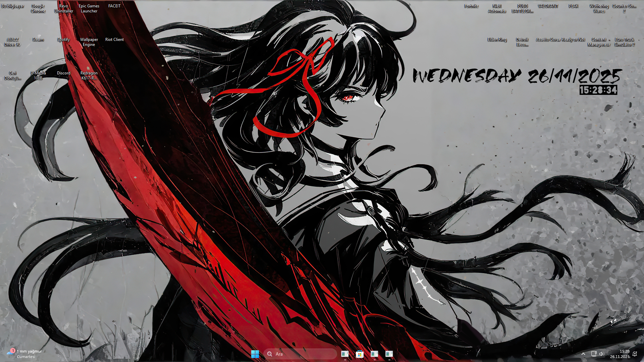Image resolution: width=644 pixels, height=362 pixels.
Task: Select the Epic Games Launcher shortcut
Action: 89,8
